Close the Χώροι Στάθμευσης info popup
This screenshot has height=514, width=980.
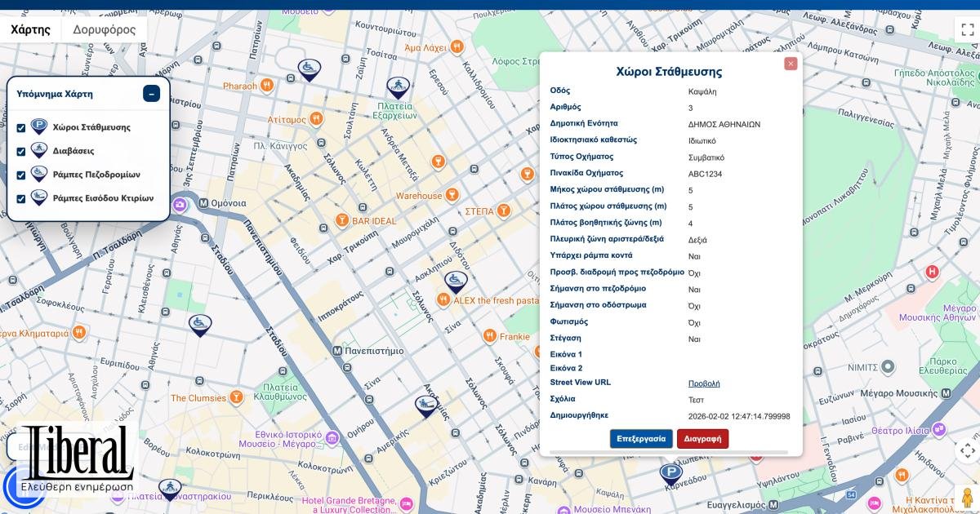(791, 64)
